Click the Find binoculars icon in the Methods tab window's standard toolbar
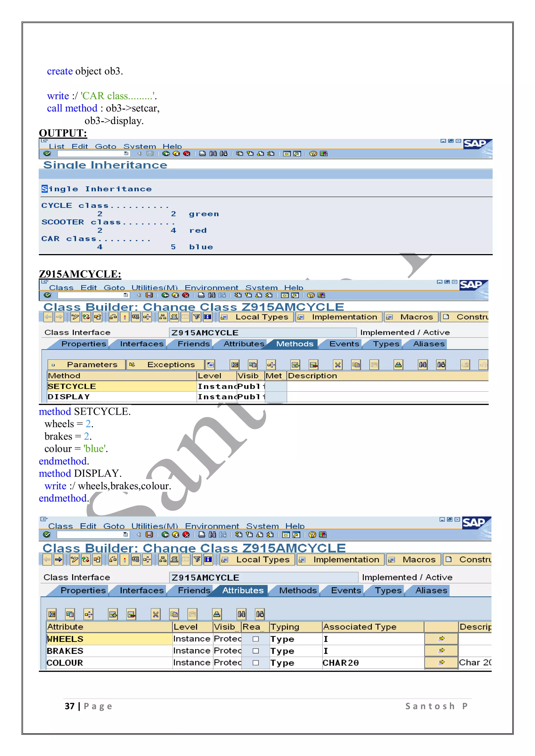The height and width of the screenshot is (756, 535). [212, 295]
